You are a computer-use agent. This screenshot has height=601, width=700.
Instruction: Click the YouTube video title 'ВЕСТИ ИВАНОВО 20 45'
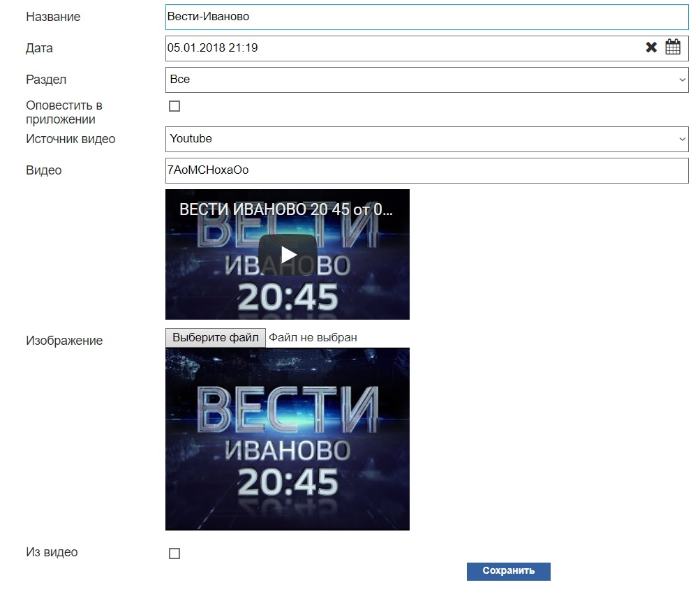(x=286, y=209)
